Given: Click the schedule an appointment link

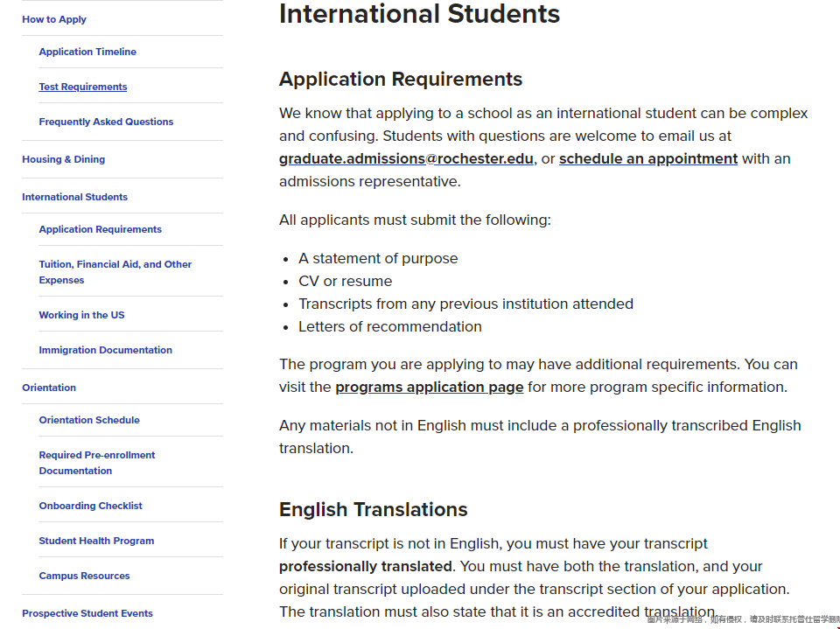Looking at the screenshot, I should (x=648, y=159).
